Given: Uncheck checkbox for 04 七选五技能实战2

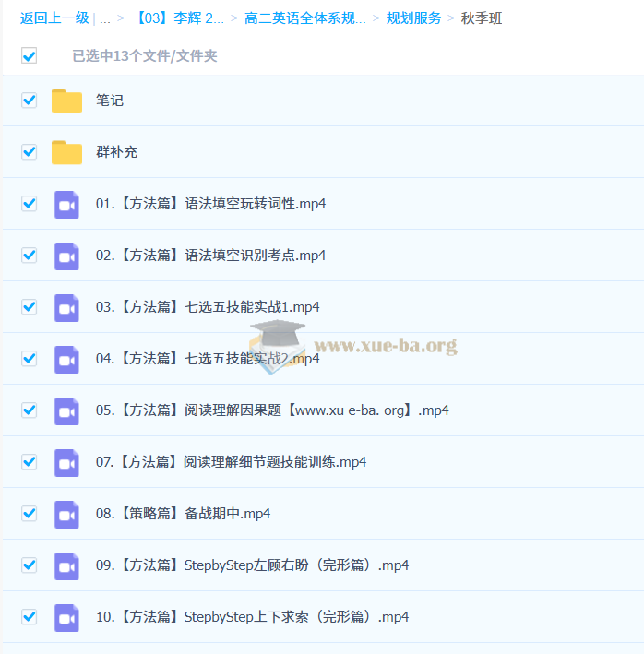Looking at the screenshot, I should click(x=30, y=359).
